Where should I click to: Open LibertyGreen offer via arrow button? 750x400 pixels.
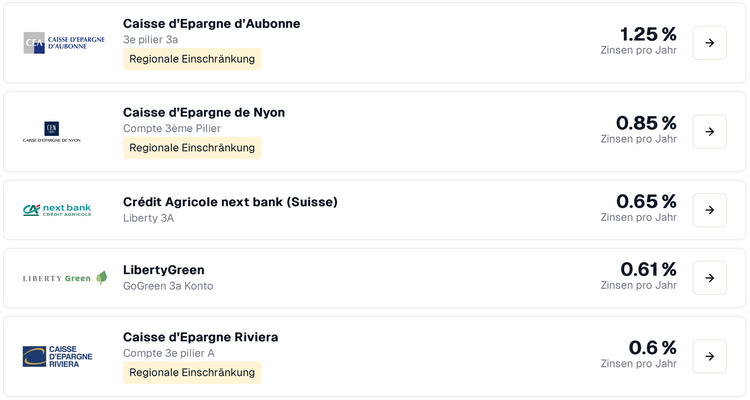pyautogui.click(x=709, y=278)
